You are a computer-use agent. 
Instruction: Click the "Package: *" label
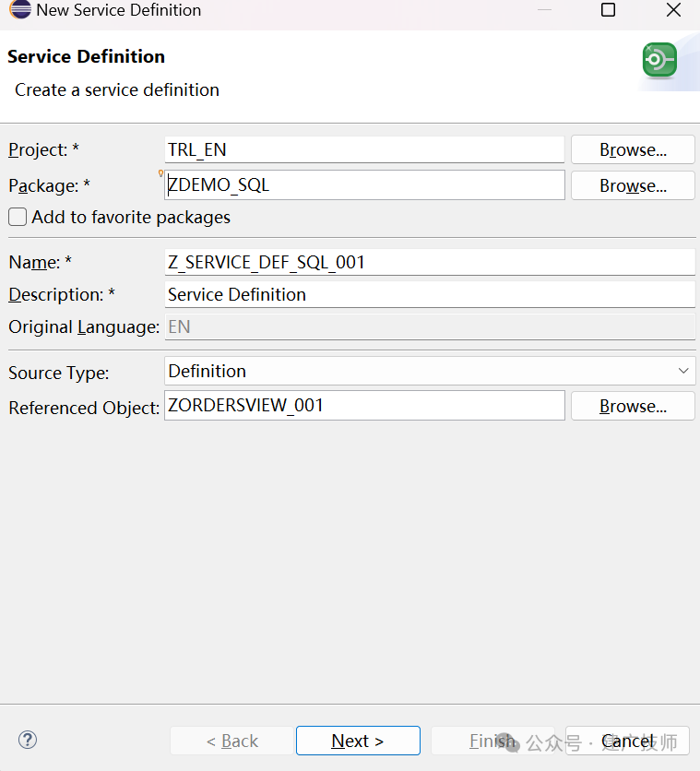click(49, 186)
